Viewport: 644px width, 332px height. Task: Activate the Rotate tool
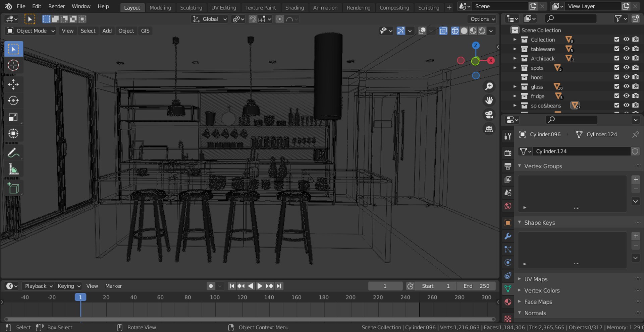13,101
